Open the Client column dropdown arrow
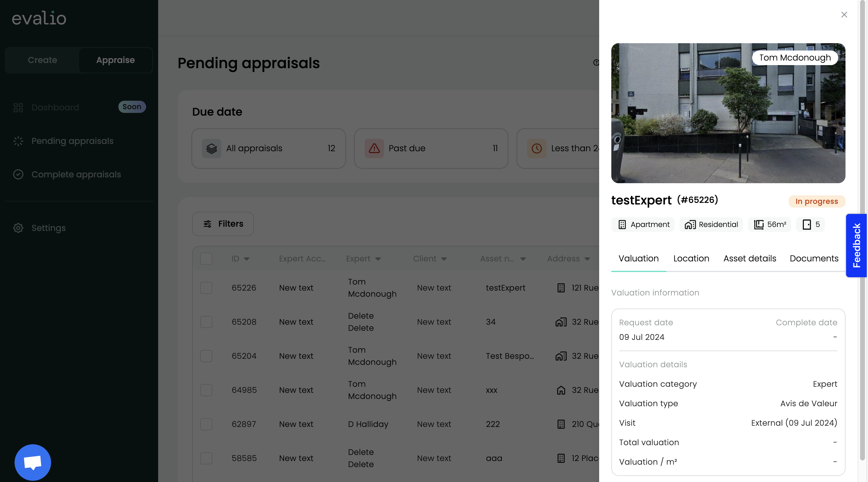 click(444, 259)
